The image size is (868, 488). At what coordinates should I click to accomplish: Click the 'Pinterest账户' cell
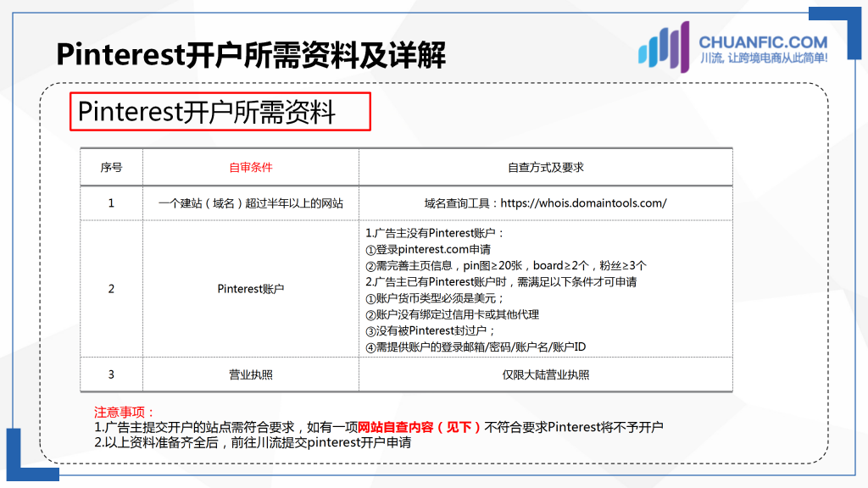(251, 289)
